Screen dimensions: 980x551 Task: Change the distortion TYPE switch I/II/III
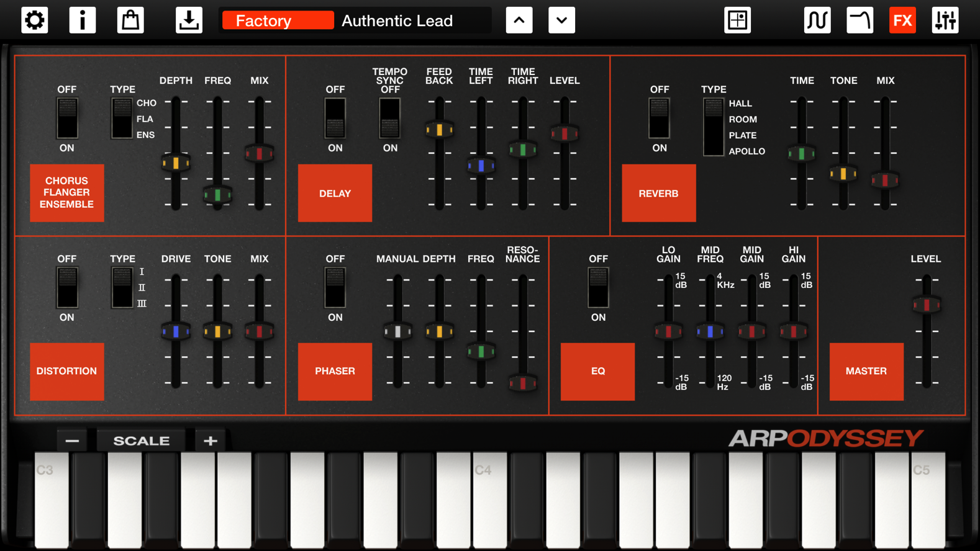[x=122, y=287]
